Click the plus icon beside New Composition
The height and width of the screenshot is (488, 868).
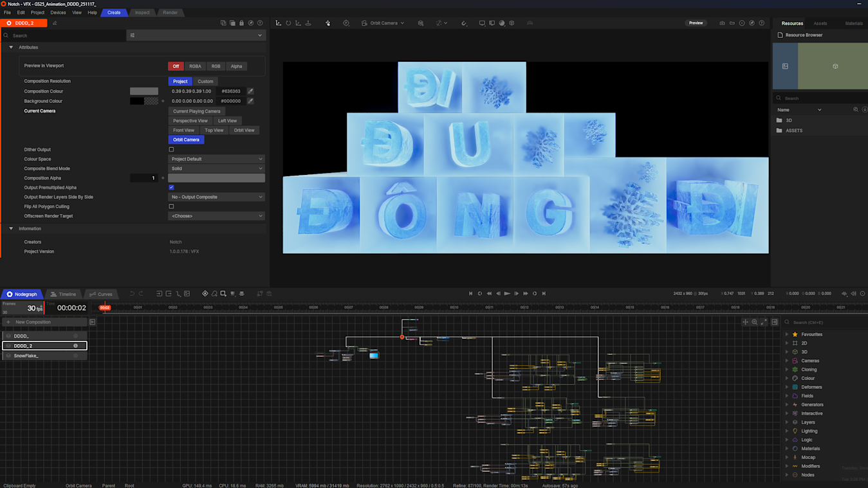[8, 322]
